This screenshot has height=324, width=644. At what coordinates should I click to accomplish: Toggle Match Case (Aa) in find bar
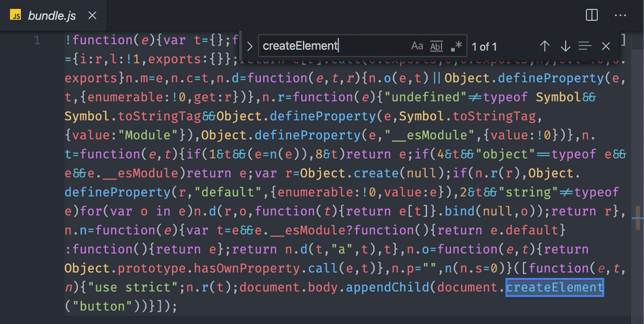pos(417,46)
